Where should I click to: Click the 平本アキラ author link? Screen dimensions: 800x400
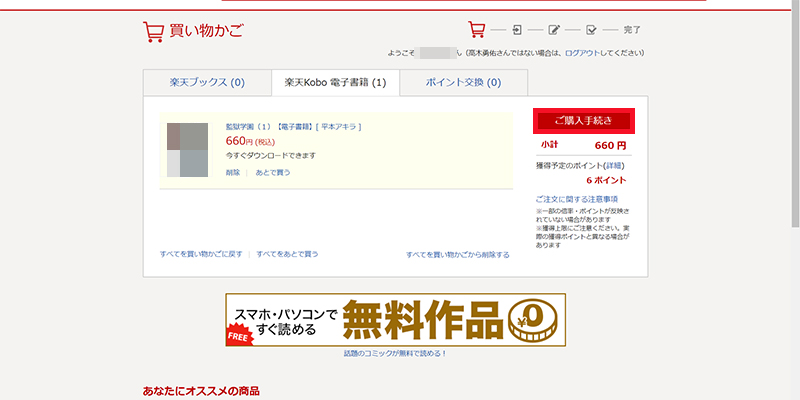340,127
